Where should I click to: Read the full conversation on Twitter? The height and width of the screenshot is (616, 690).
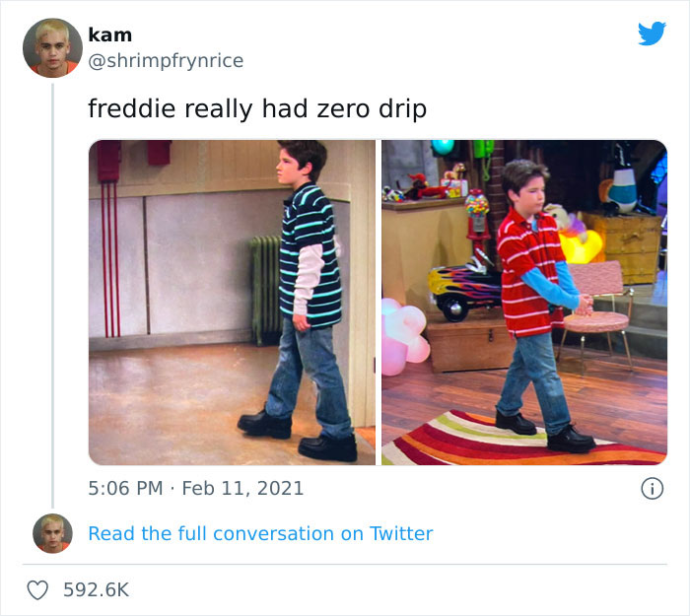pos(260,533)
